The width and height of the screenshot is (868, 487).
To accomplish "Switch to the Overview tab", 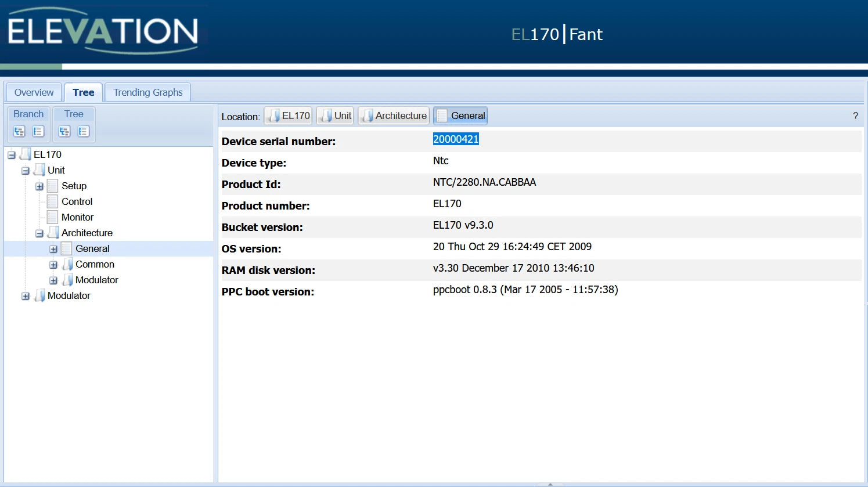I will (34, 92).
